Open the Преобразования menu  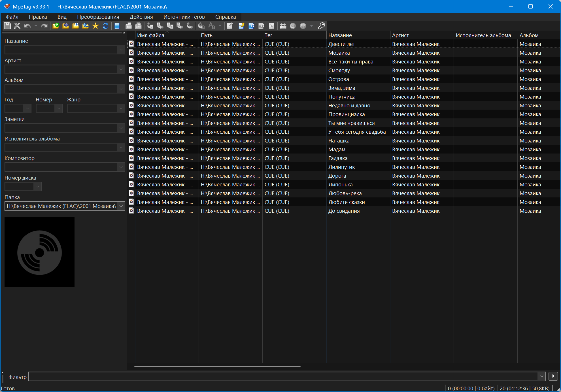click(x=98, y=17)
